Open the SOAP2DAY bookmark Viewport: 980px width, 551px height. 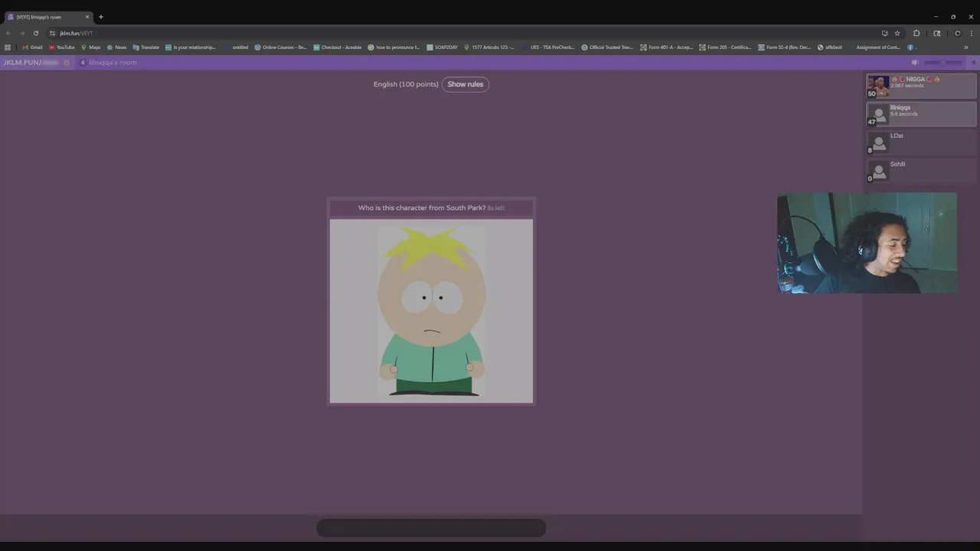[442, 47]
